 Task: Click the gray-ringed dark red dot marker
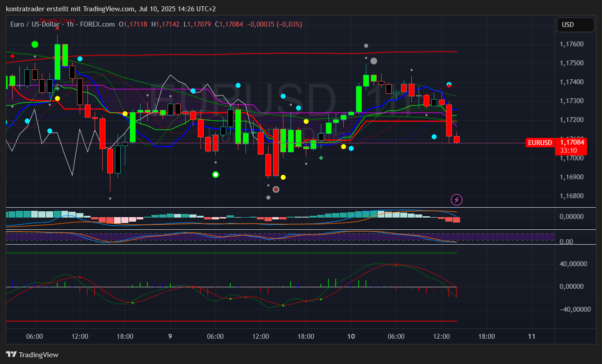[276, 190]
